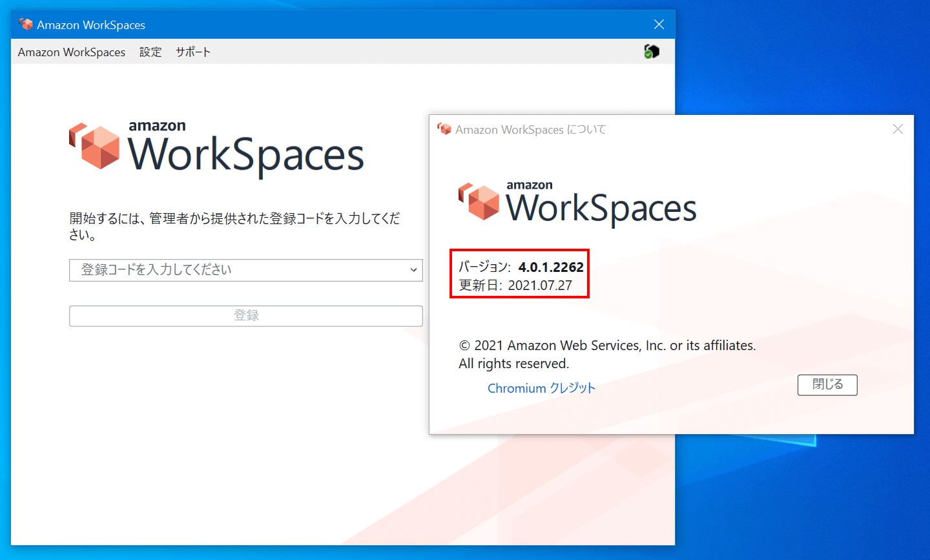Click the green network health check icon

652,51
